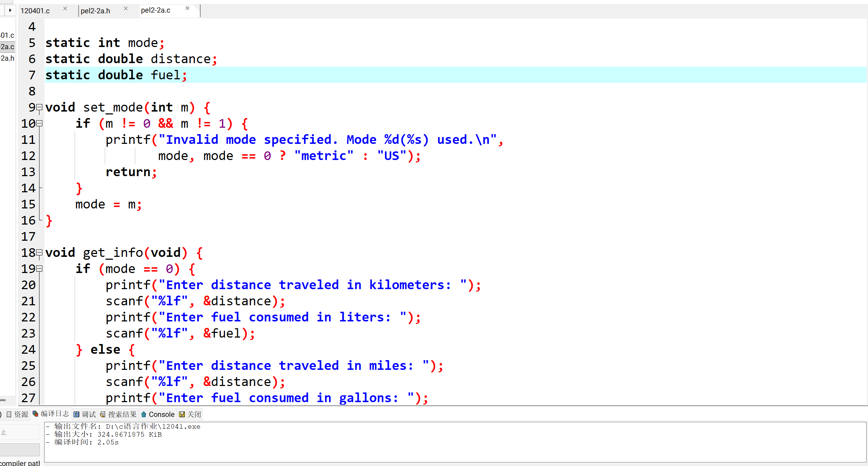Screen dimensions: 868x466
Task: Switch to the 120401.c file tab
Action: 35,11
